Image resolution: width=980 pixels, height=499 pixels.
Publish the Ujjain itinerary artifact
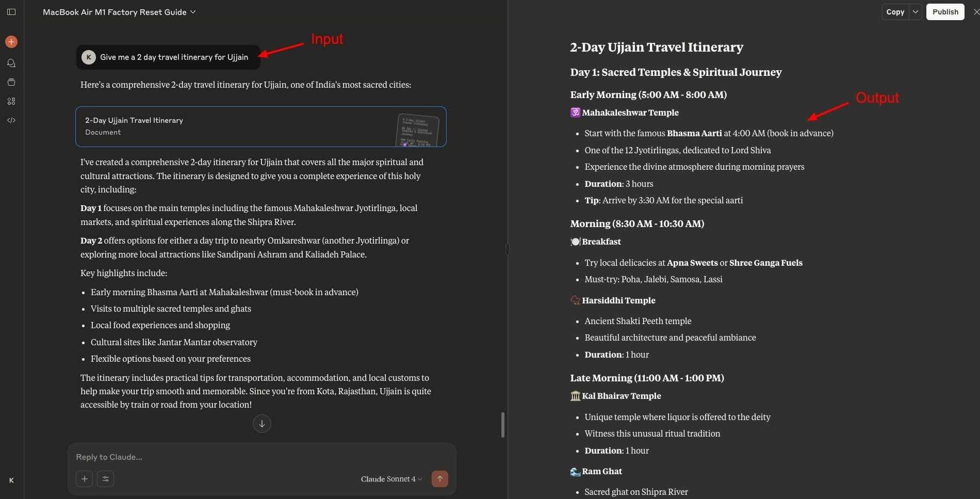[945, 12]
